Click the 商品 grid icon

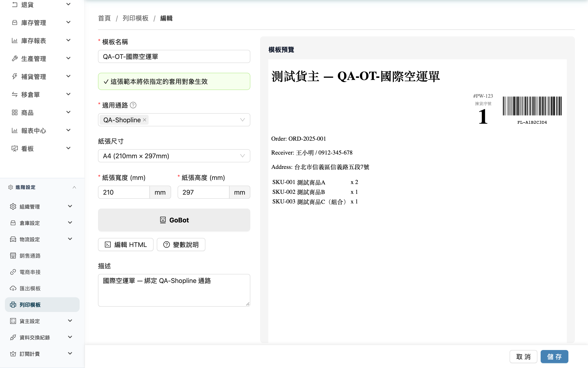pyautogui.click(x=14, y=112)
